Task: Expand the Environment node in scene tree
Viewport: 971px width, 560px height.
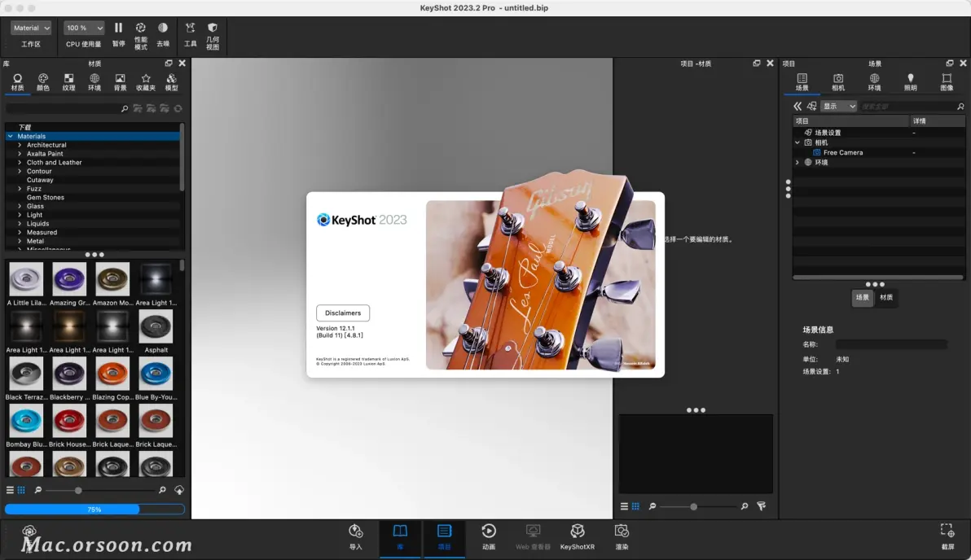Action: click(x=797, y=162)
